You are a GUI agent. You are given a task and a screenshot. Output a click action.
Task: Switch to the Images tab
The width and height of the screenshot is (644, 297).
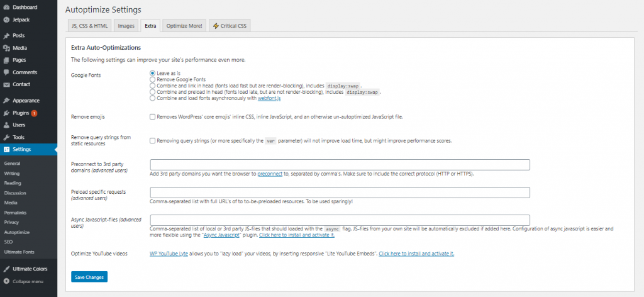126,26
